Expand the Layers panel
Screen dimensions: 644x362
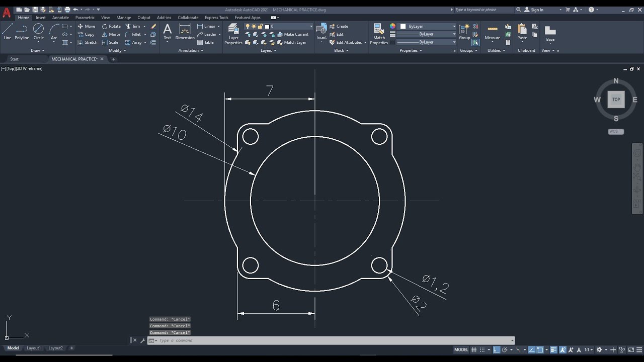coord(268,50)
